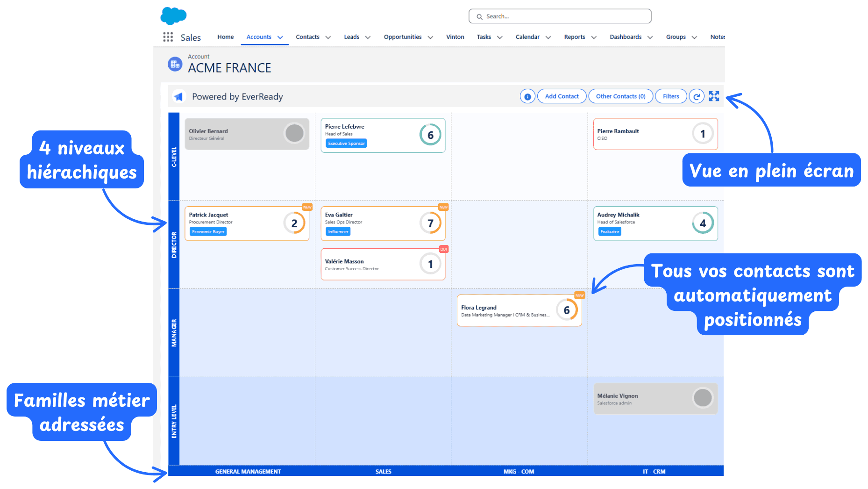
Task: Open the Mélanie Vignon contact card
Action: click(x=655, y=399)
